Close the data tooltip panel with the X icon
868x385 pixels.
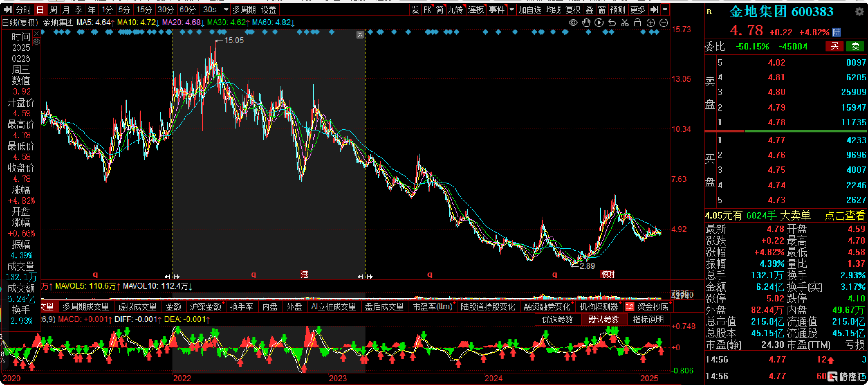[x=37, y=33]
